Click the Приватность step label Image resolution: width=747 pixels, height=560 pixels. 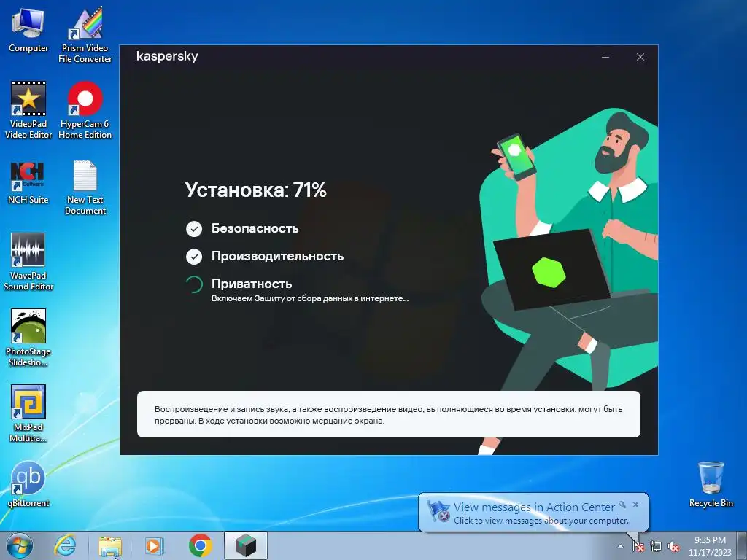click(x=252, y=284)
